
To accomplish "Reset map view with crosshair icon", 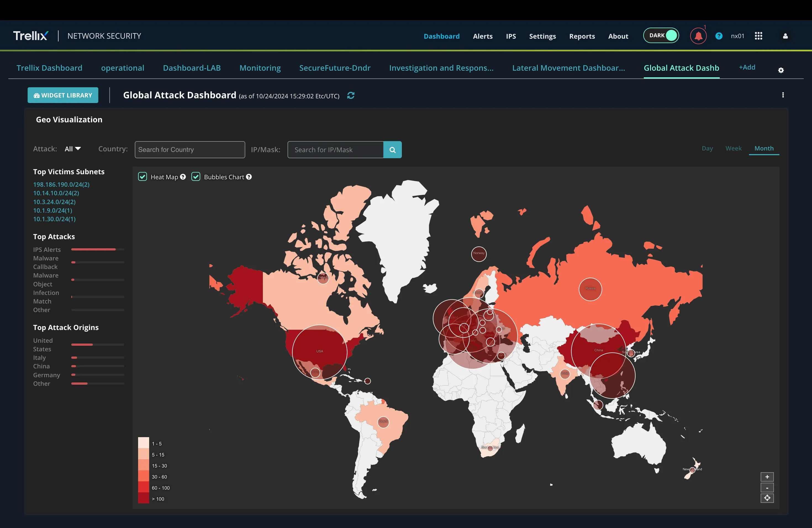I will (x=767, y=498).
